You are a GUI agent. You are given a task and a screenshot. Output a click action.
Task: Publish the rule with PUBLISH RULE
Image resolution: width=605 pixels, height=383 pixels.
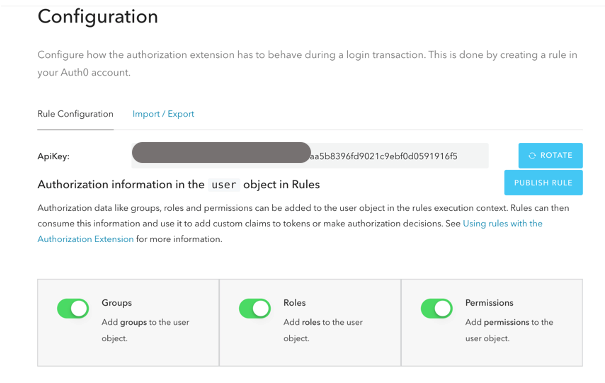(543, 183)
